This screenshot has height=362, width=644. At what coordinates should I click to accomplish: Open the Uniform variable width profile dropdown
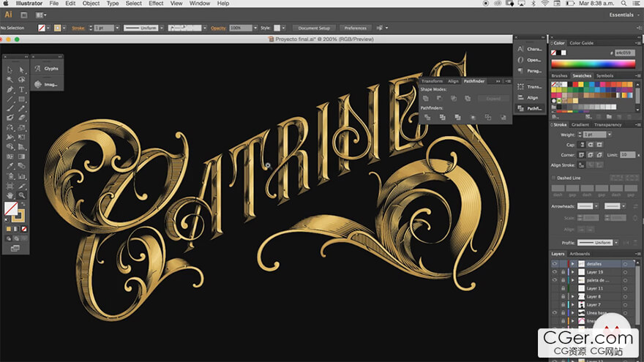click(162, 28)
